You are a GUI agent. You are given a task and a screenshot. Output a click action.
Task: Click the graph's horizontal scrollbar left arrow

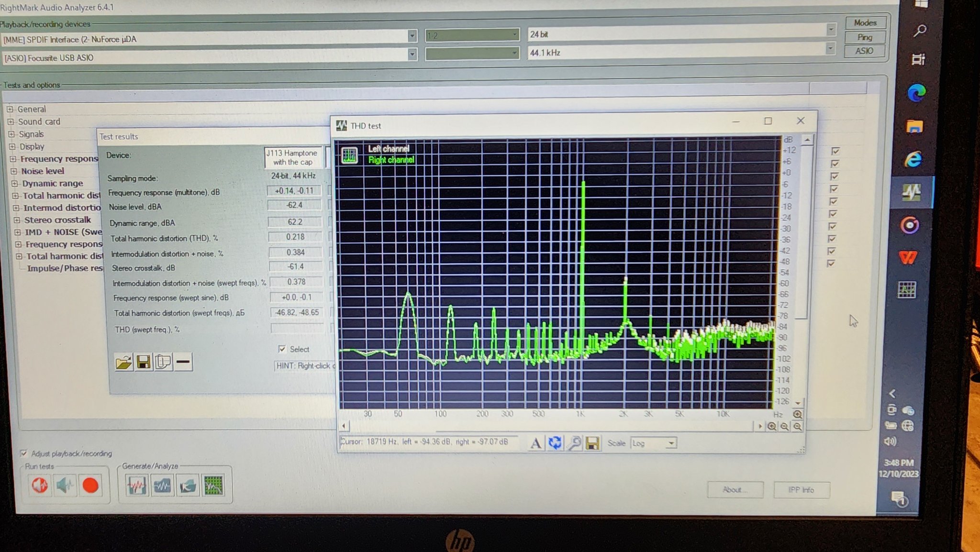(344, 426)
